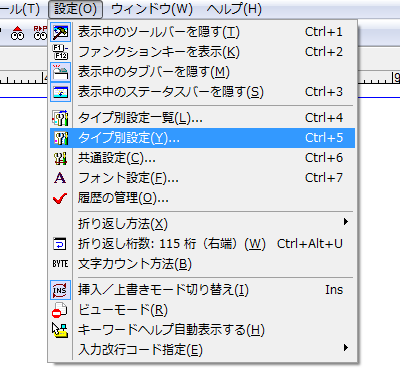
Task: Click the status bar icon
Action: 60,92
